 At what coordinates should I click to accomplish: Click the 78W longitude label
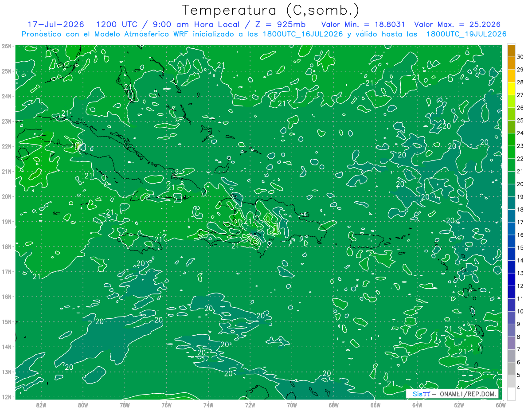(125, 405)
